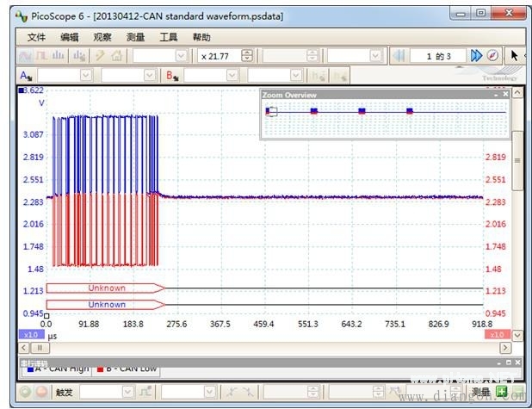Stop capture with the red Stop button

tap(41, 393)
